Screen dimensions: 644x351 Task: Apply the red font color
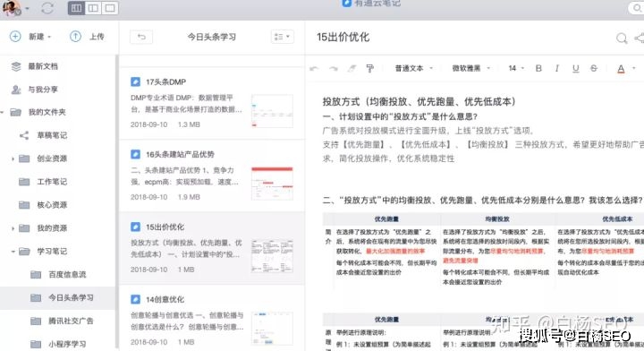(621, 69)
